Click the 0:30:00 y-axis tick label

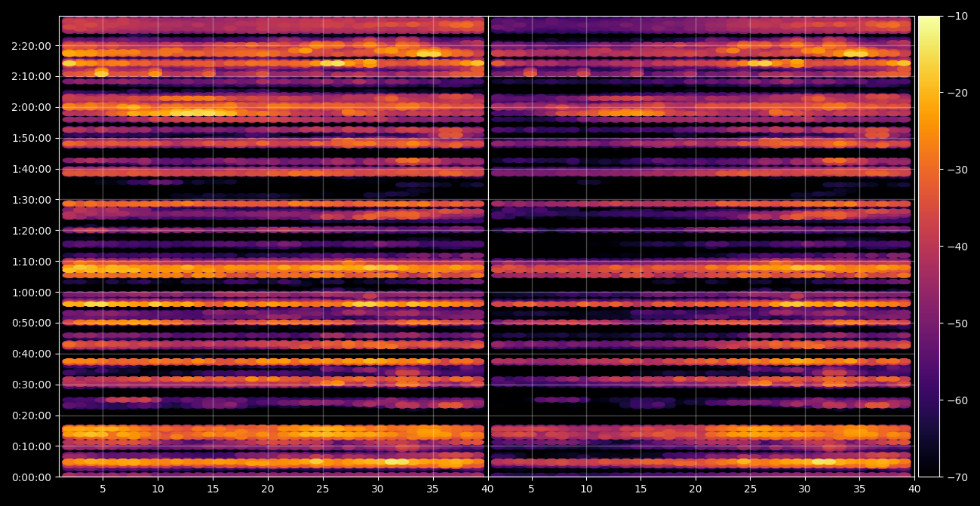(x=32, y=385)
